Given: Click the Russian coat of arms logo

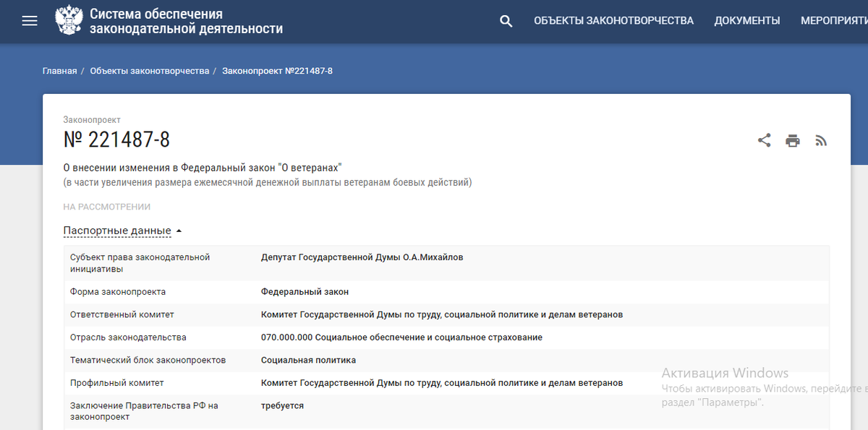Looking at the screenshot, I should point(69,21).
